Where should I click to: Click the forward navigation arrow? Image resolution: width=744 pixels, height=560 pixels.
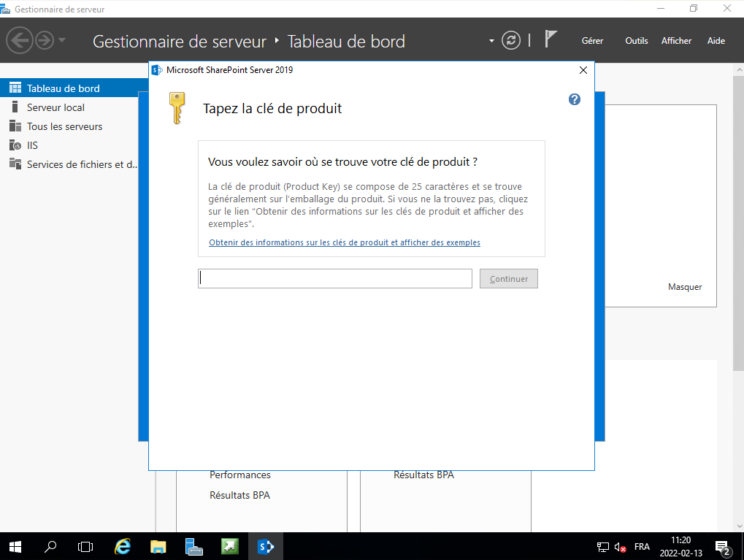coord(45,40)
